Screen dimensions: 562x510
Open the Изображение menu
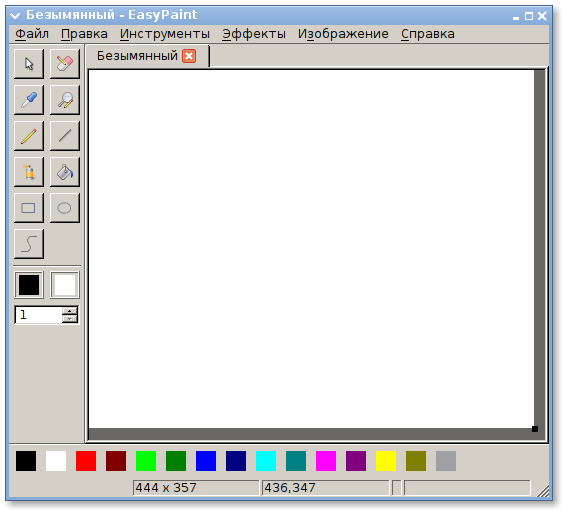point(343,34)
